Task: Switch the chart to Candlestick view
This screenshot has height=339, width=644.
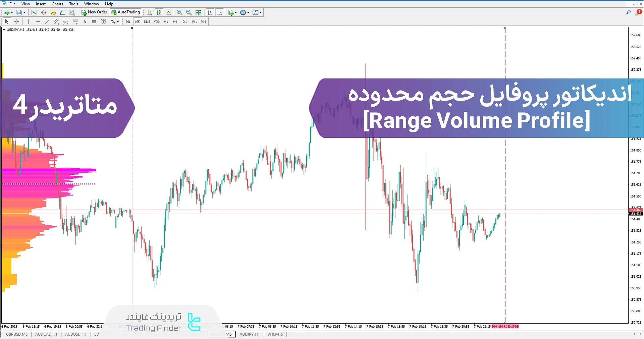Action: (x=159, y=12)
